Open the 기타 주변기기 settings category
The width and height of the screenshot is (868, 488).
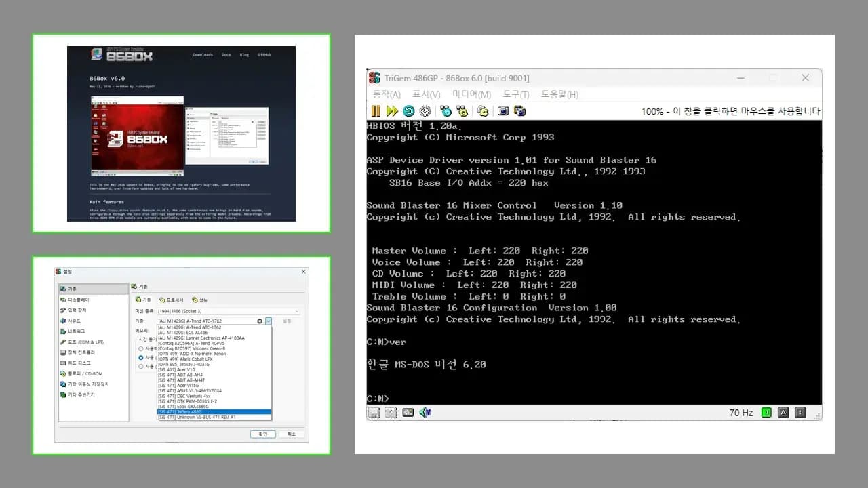tap(94, 394)
